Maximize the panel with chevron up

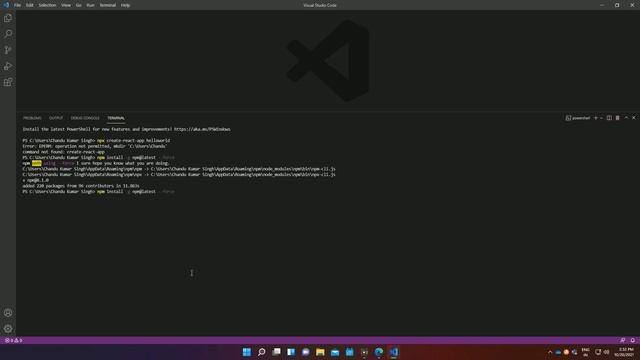(626, 118)
